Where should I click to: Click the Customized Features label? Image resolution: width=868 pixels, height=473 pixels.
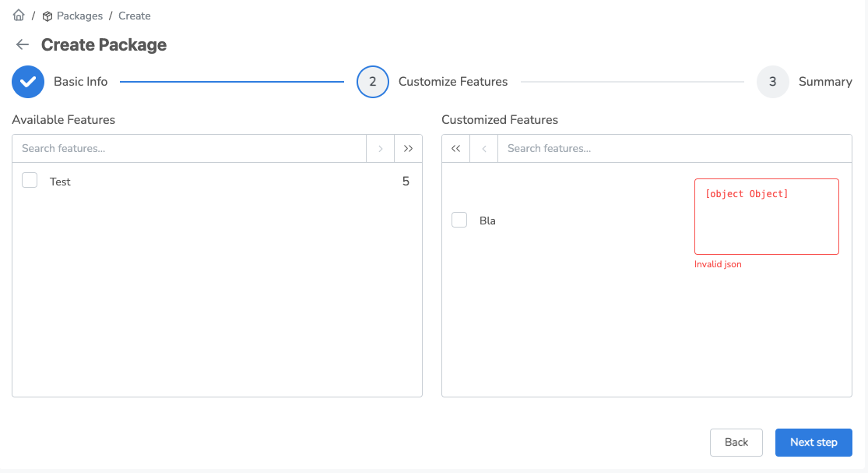point(500,120)
